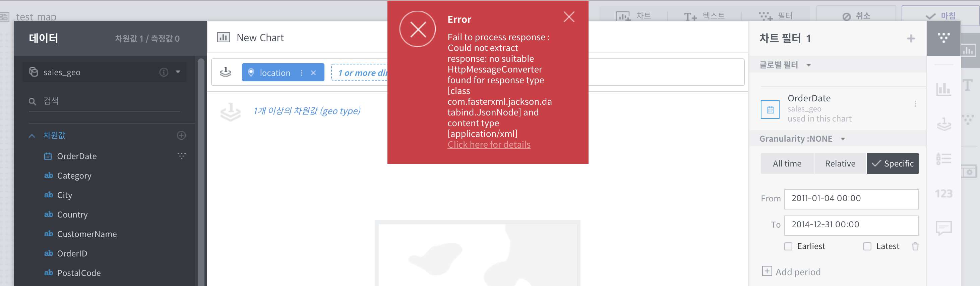Click the OrderDate calendar icon
Image resolution: width=980 pixels, height=286 pixels.
click(x=770, y=109)
